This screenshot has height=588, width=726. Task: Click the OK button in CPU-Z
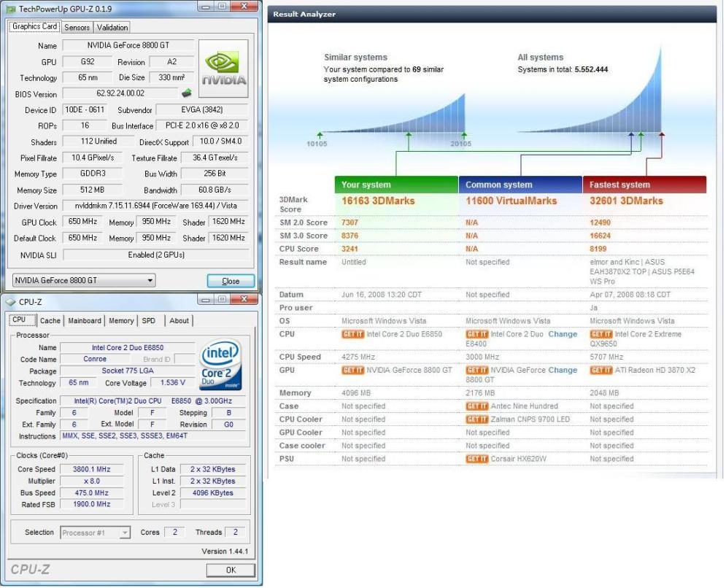point(231,570)
